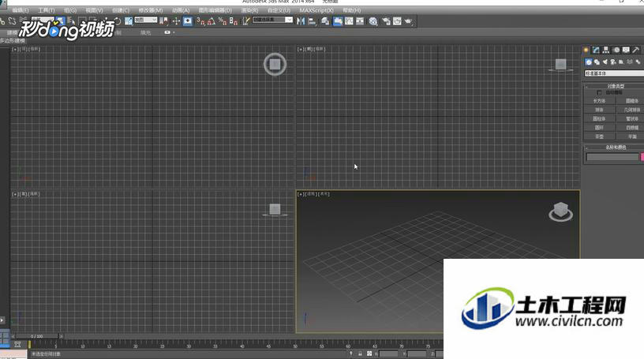Select the Select and Manipulate tool
The width and height of the screenshot is (644, 359).
[x=176, y=21]
